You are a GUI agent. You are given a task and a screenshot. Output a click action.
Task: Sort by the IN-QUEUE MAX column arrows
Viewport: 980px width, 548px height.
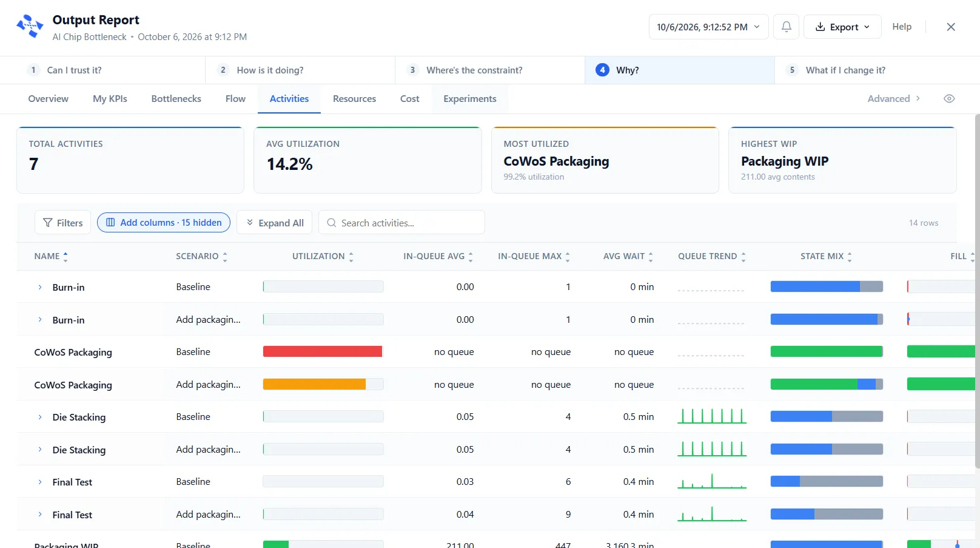(x=568, y=257)
